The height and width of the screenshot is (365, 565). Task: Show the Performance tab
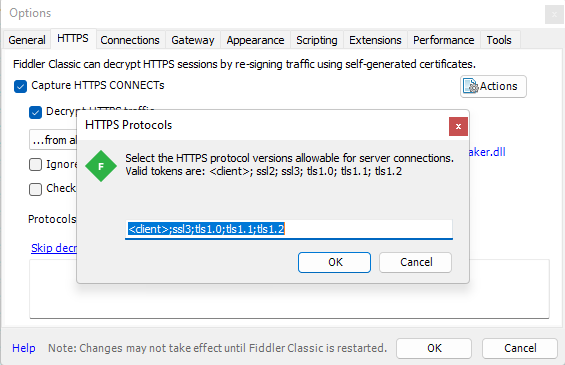pos(444,40)
